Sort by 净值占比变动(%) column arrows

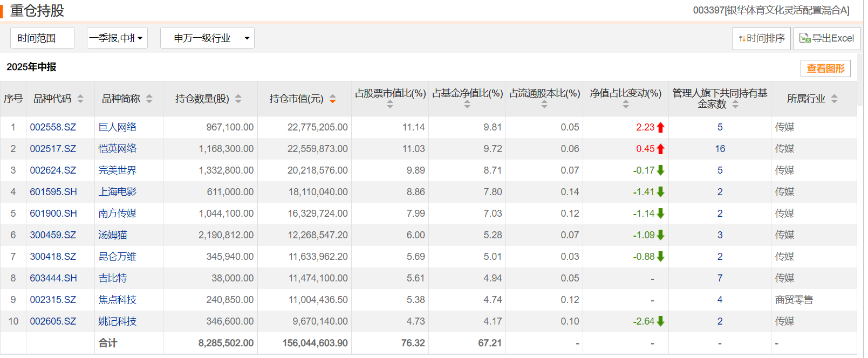tap(626, 105)
